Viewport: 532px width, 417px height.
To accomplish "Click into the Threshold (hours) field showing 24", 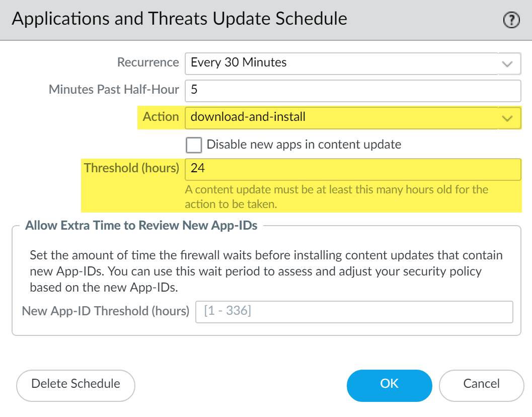I will [x=352, y=168].
